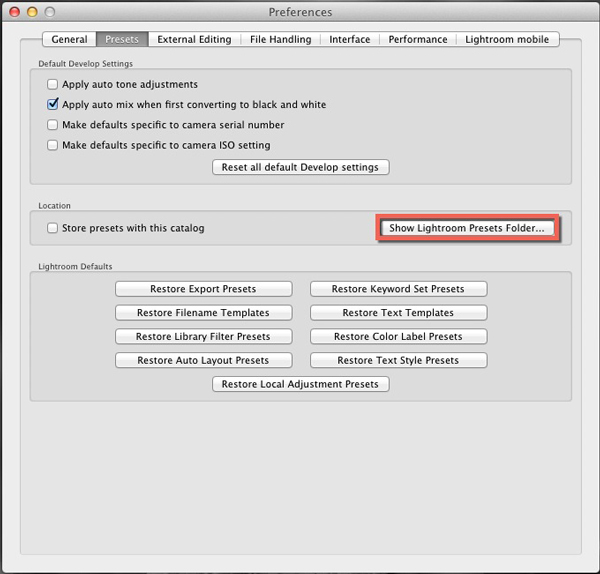Select the File Handling tab
This screenshot has height=574, width=600.
280,40
